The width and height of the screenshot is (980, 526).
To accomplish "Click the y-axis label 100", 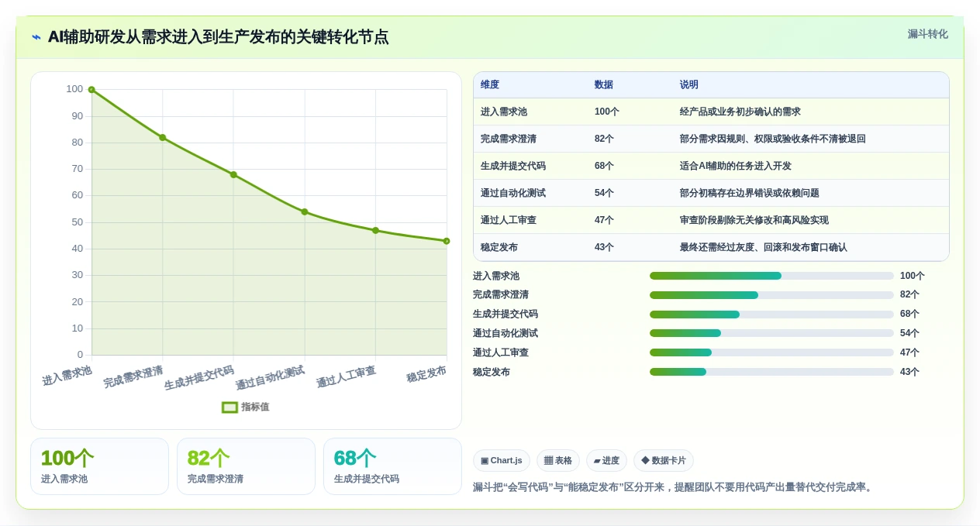I will 74,89.
